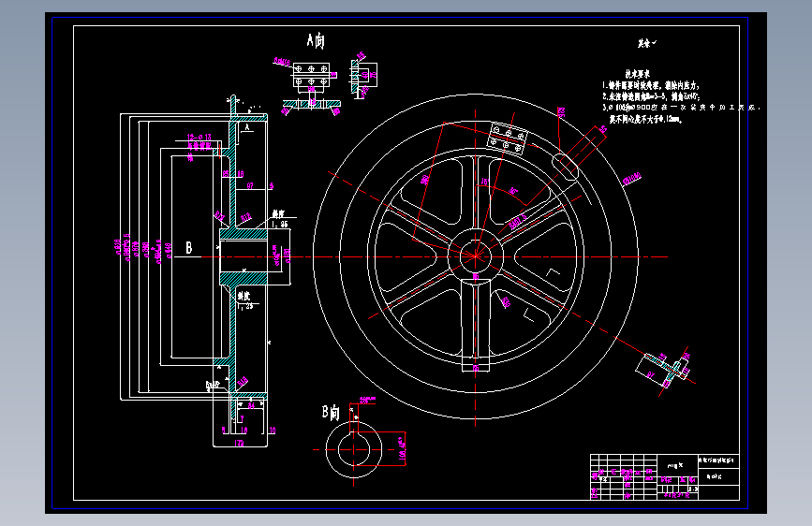Image resolution: width=812 pixels, height=526 pixels.
Task: Click the hub center of the wheel
Action: 475,256
